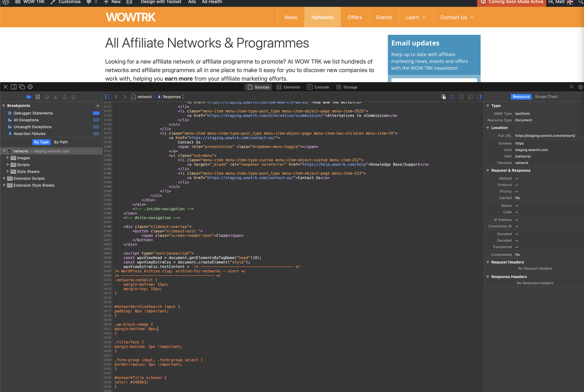Viewport: 584px width, 392px height.
Task: Toggle Uncaught Exceptions breakpoint
Action: (x=96, y=127)
